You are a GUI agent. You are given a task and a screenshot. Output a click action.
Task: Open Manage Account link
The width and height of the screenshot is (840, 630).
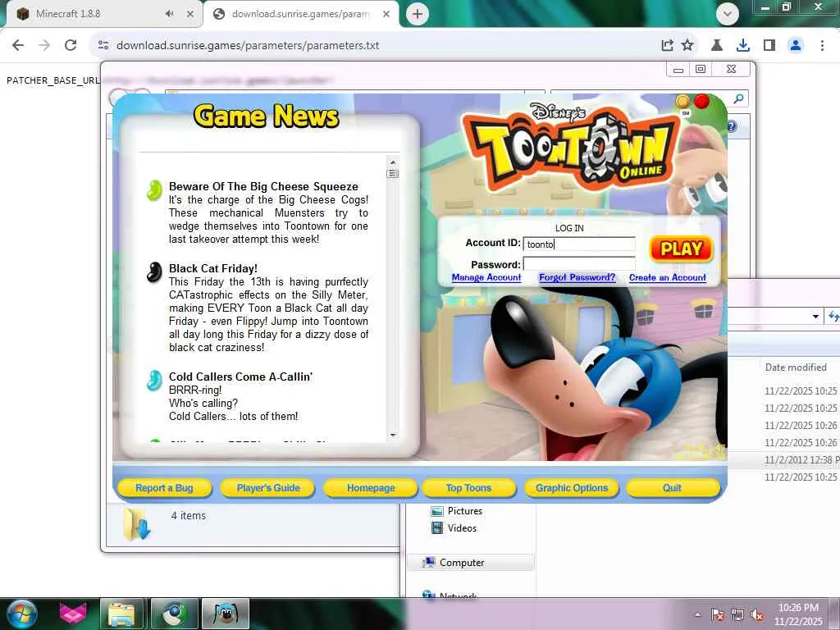pyautogui.click(x=486, y=277)
